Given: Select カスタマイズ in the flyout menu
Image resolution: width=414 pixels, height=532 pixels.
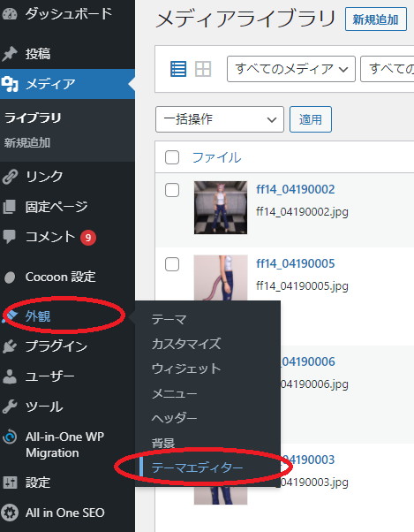Looking at the screenshot, I should coord(186,344).
